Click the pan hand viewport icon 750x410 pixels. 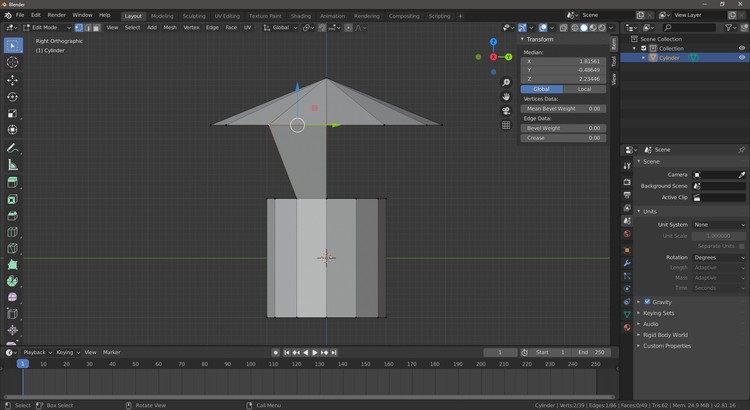click(507, 97)
